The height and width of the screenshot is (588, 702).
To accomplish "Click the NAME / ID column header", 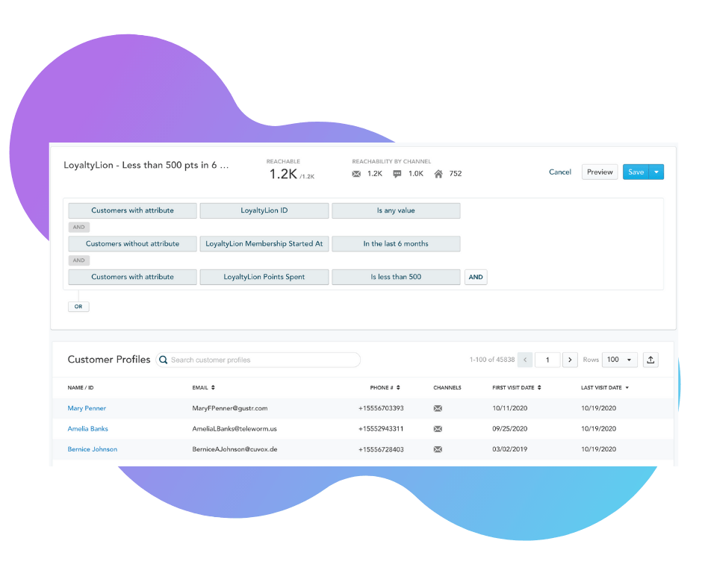I will coord(81,387).
